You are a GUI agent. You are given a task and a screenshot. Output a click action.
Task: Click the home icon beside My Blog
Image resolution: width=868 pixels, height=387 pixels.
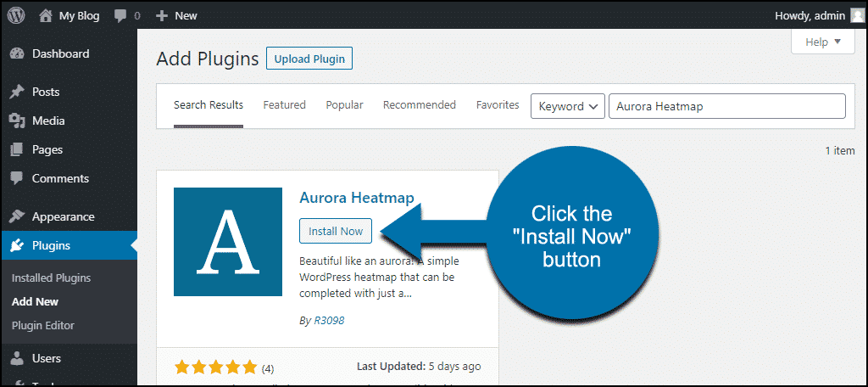tap(46, 15)
